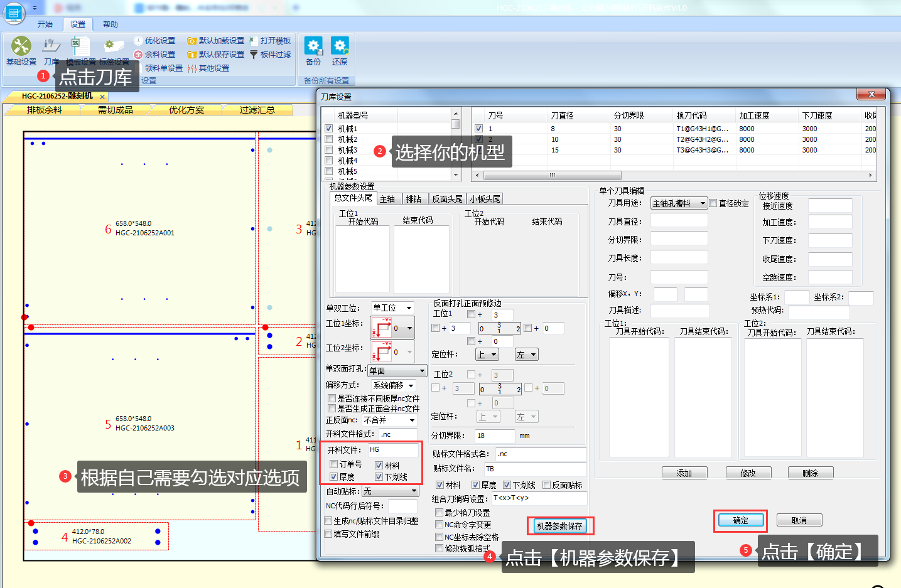Viewport: 901px width, 588px height.
Task: Open 余料设置 in the ribbon
Action: (x=154, y=55)
